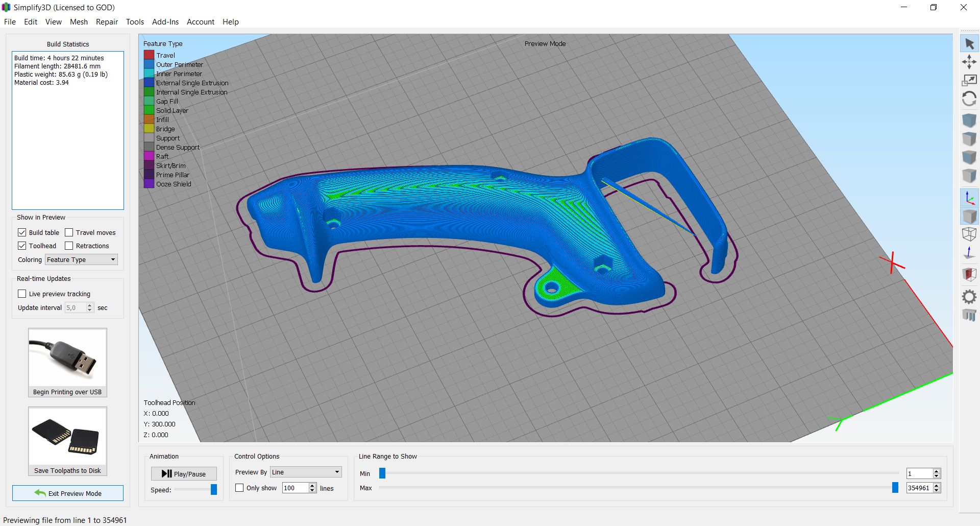980x526 pixels.
Task: Click the 'Outer Perimeter' legend label
Action: click(x=180, y=65)
